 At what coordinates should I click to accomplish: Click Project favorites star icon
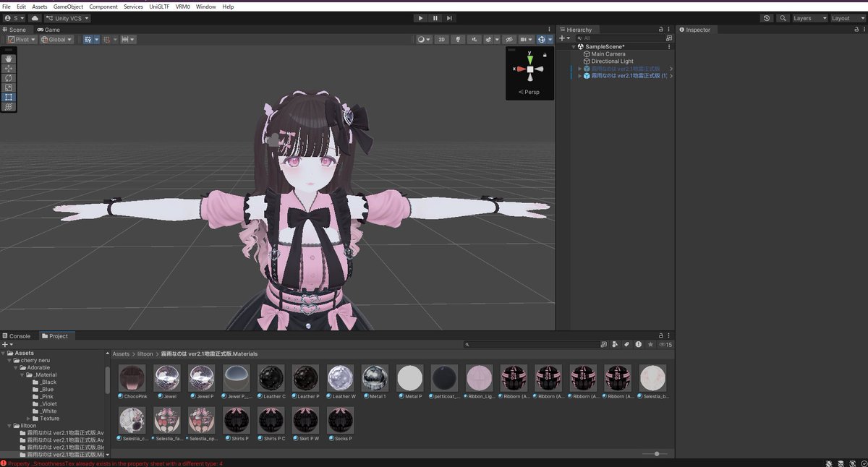click(x=650, y=345)
